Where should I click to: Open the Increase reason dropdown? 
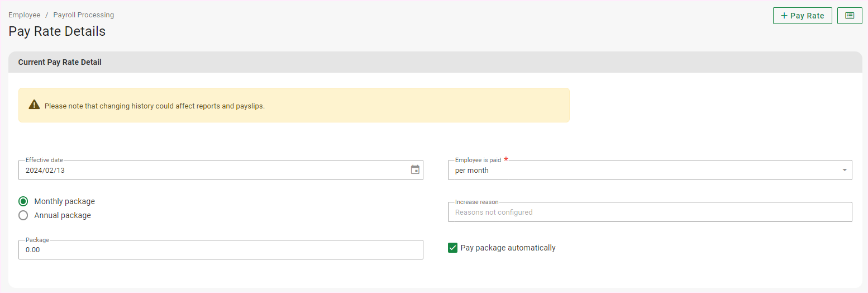point(650,212)
